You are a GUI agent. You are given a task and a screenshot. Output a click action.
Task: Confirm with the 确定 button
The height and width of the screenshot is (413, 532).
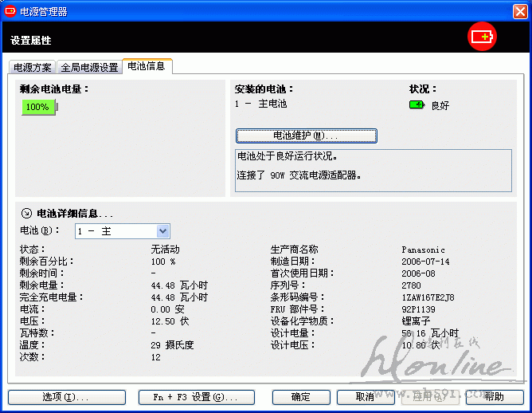point(301,397)
